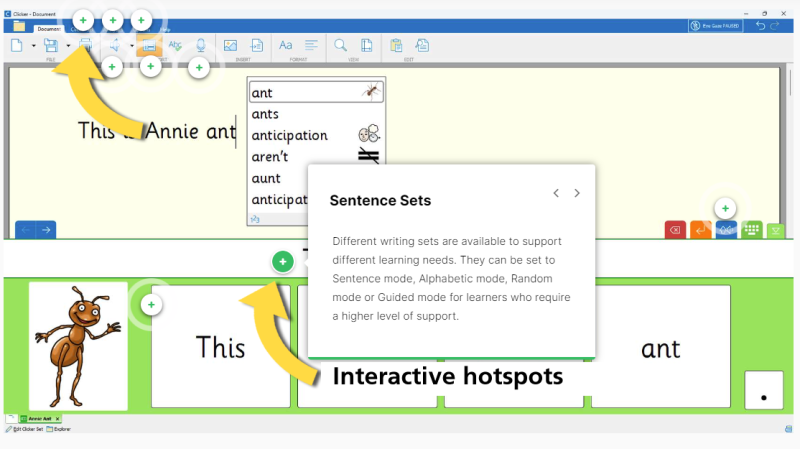
Task: Insert a picture using the image icon
Action: tap(230, 45)
